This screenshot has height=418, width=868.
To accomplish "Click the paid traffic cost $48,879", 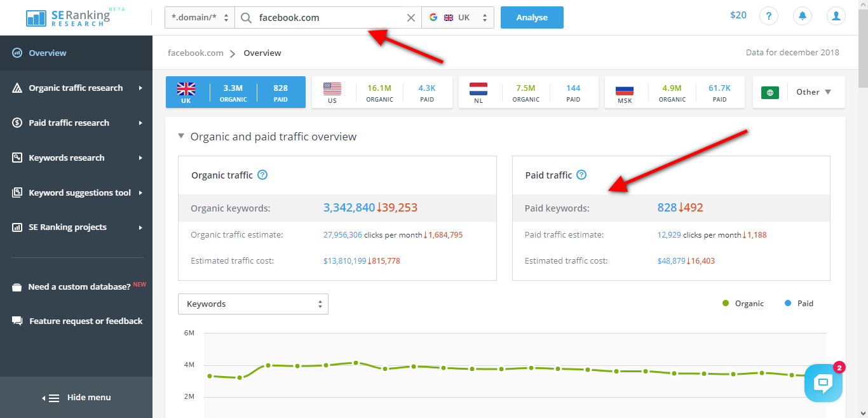I will tap(672, 260).
